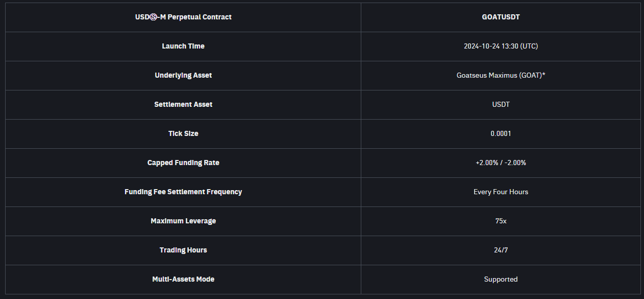Click the Goatseus Maximus (GOAT)* text
This screenshot has height=299, width=644.
click(501, 75)
